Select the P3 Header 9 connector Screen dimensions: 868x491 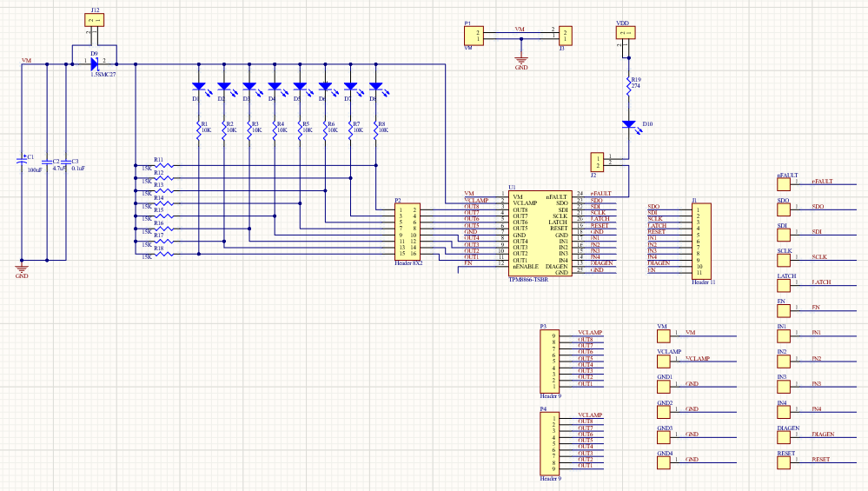point(548,361)
